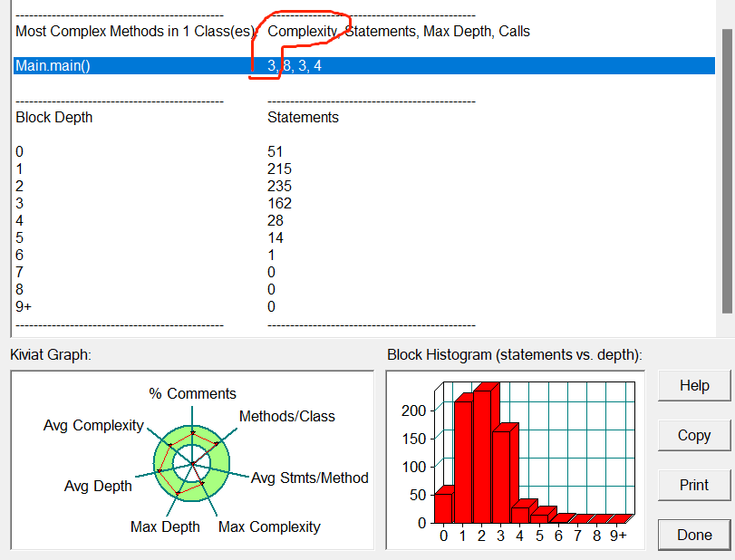Select the highlighted Main.main() row
735x560 pixels.
click(364, 65)
